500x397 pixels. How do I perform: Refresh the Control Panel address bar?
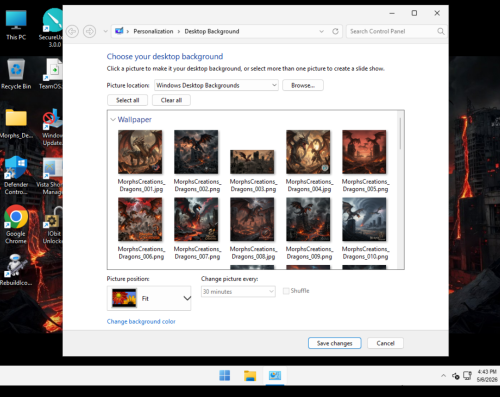pyautogui.click(x=335, y=31)
